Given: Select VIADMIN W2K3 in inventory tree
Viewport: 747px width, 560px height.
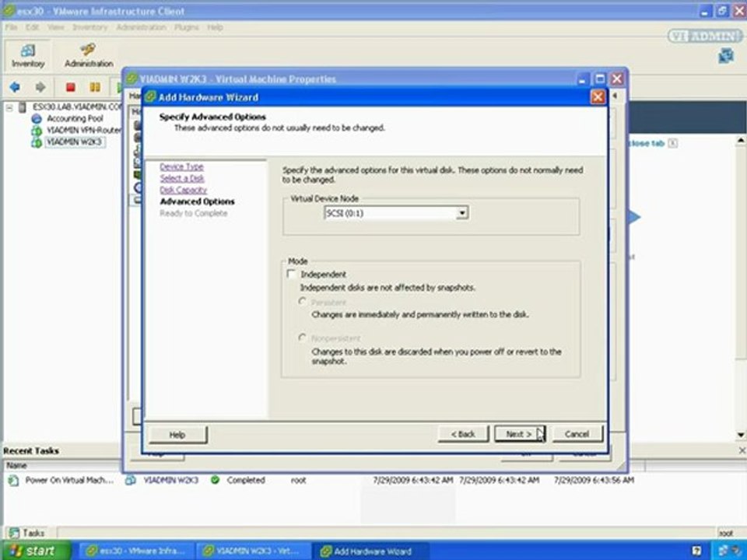Looking at the screenshot, I should pyautogui.click(x=75, y=142).
